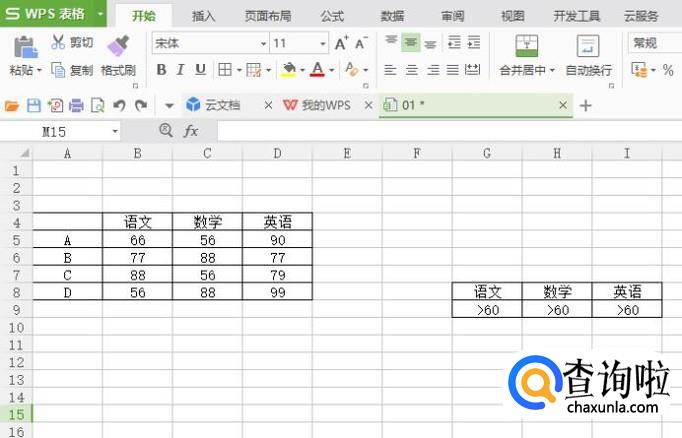The height and width of the screenshot is (438, 682).
Task: Switch to the 页面布局 ribbon tab
Action: pos(268,17)
